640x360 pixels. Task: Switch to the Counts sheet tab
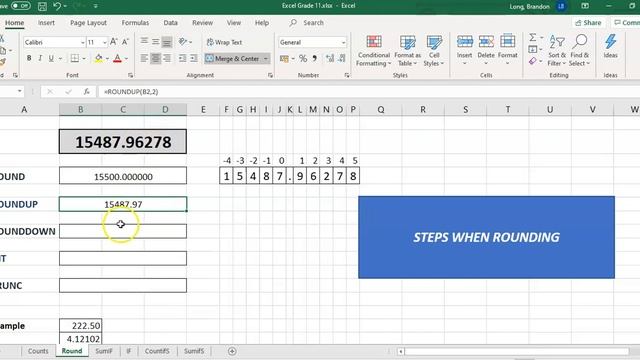[x=38, y=351]
